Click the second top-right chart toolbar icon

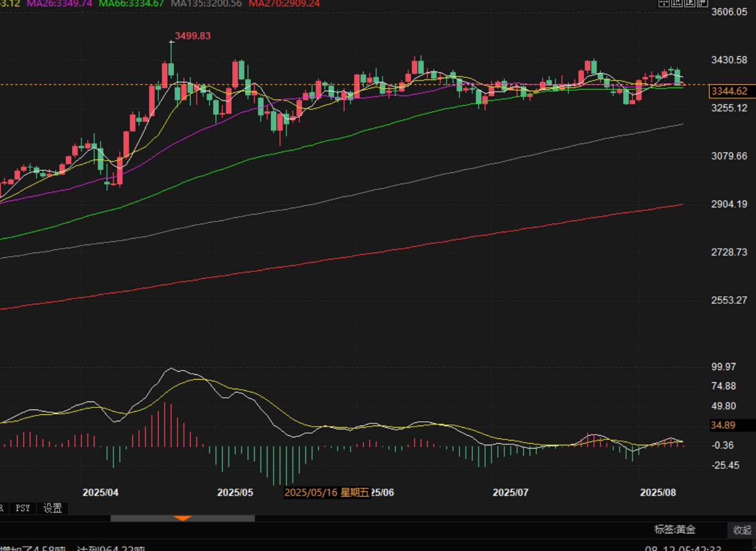coord(676,3)
